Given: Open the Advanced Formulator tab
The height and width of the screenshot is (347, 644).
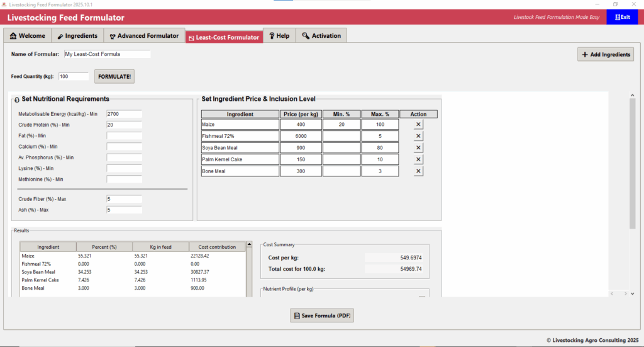Looking at the screenshot, I should pyautogui.click(x=144, y=36).
